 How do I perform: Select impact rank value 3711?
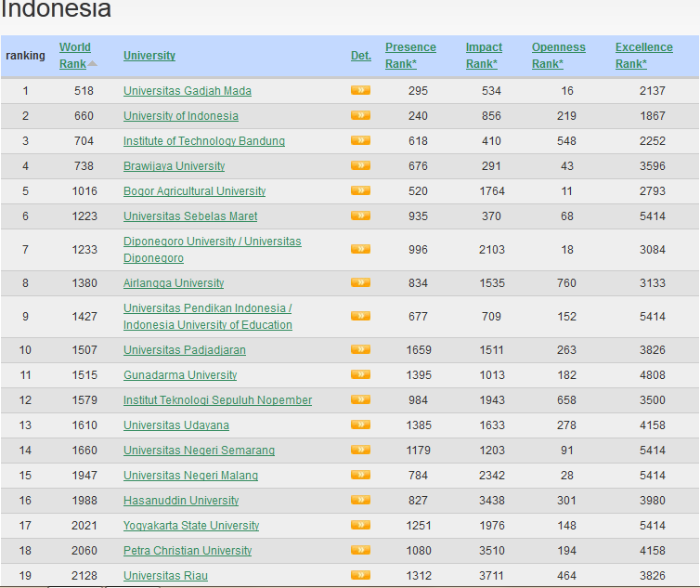coord(491,575)
